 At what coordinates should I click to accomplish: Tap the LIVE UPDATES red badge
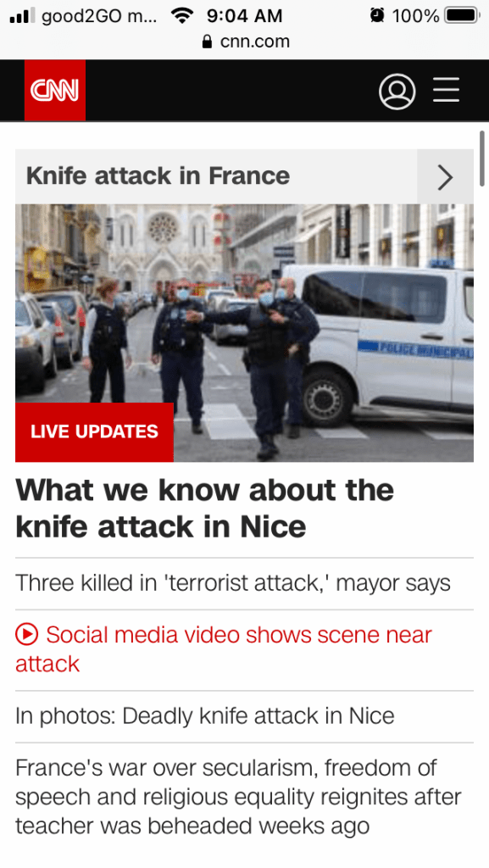[x=95, y=431]
